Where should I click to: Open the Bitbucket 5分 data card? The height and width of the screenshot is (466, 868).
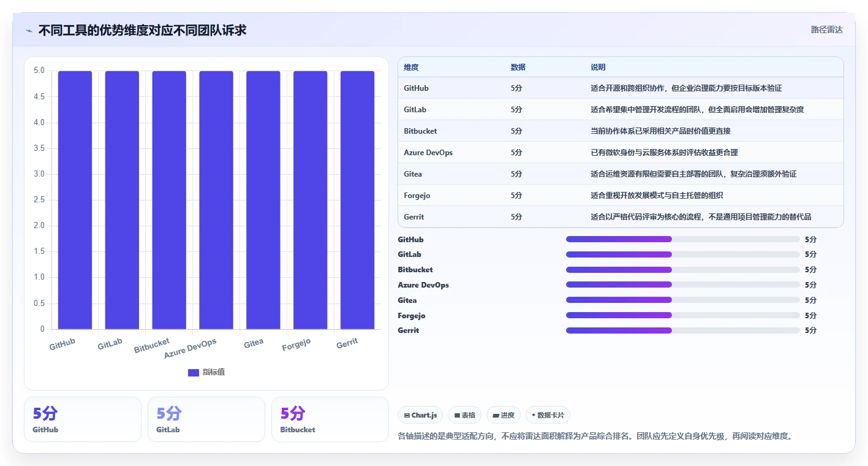[x=330, y=419]
